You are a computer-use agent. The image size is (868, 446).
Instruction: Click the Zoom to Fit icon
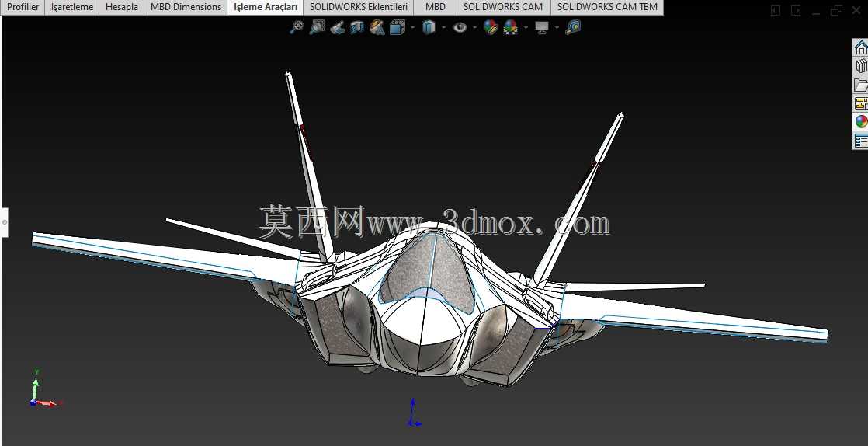297,27
